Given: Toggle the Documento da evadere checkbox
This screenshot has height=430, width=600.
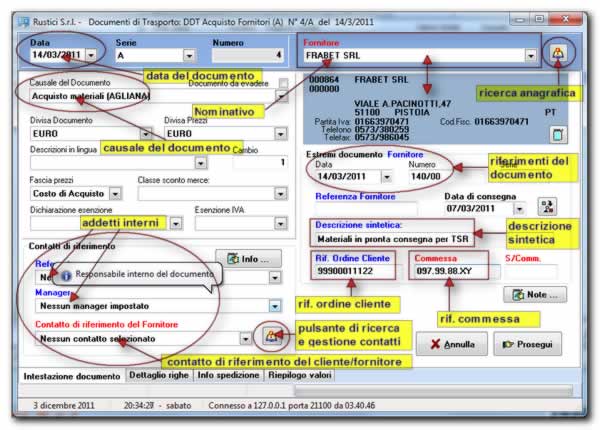Looking at the screenshot, I should pyautogui.click(x=283, y=84).
